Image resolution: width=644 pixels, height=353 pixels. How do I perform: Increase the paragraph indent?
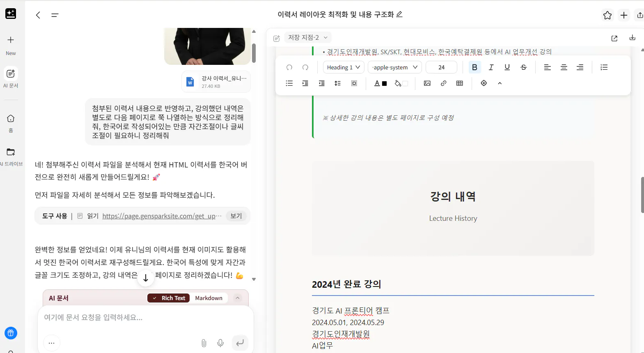point(305,83)
